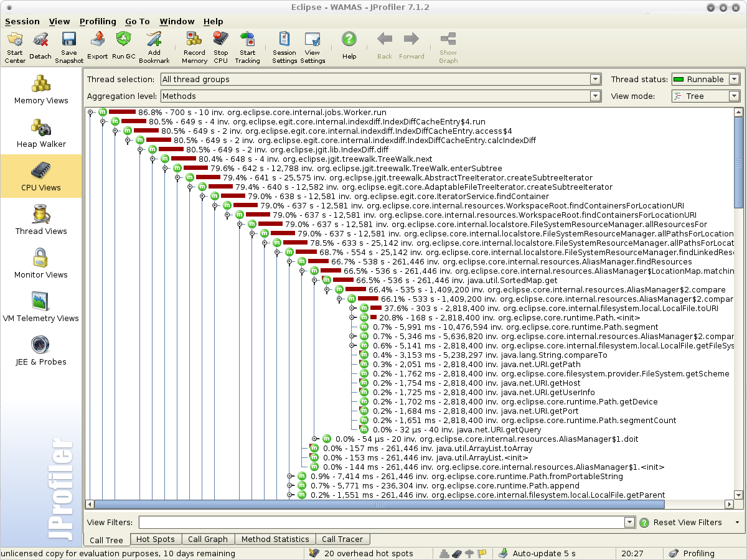
Task: Switch to the Method Statistics tab
Action: pyautogui.click(x=275, y=539)
